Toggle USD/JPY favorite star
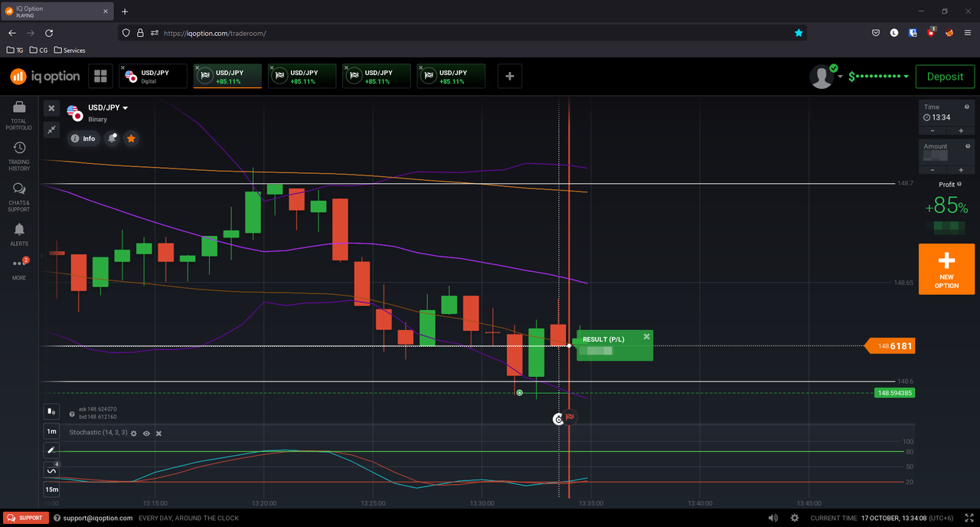Viewport: 980px width, 527px height. (131, 139)
